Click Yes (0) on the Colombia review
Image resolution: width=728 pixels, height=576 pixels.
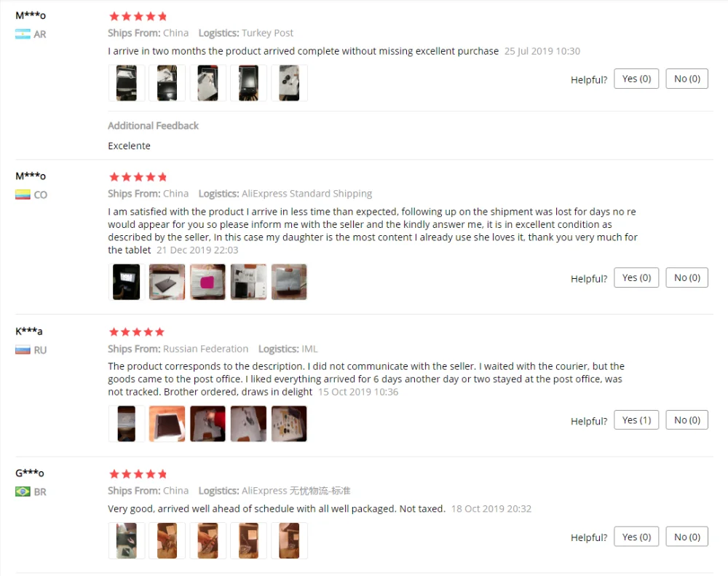[x=636, y=277]
